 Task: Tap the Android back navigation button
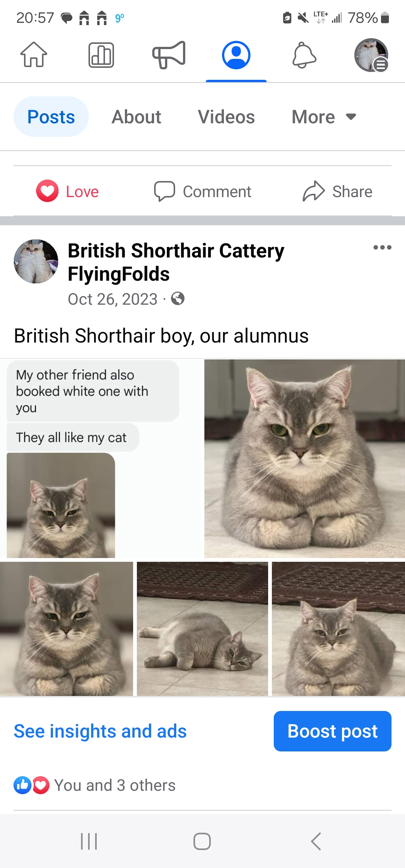click(316, 841)
